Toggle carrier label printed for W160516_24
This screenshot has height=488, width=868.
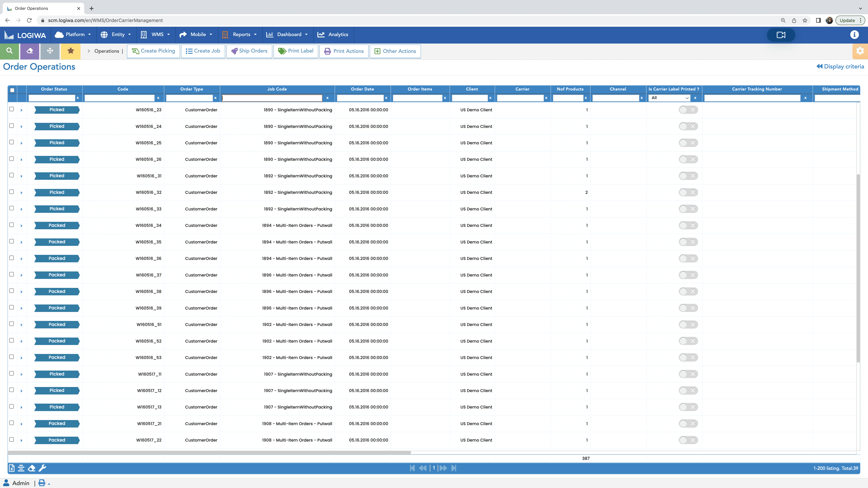point(688,126)
